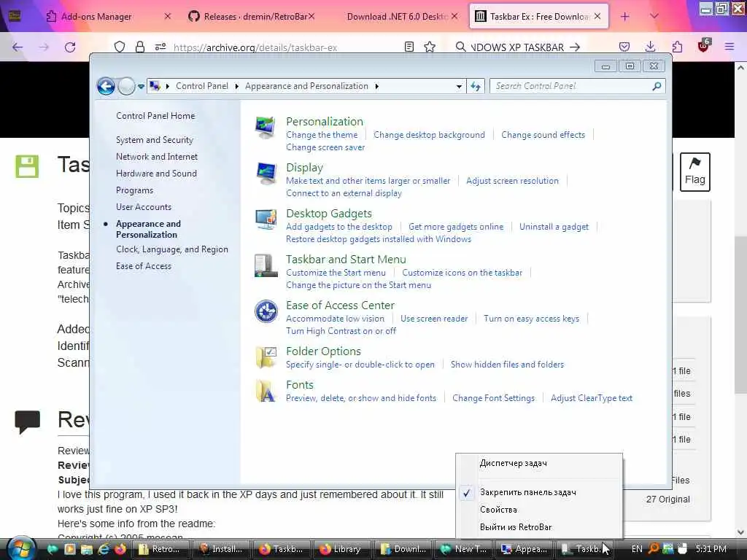Open the Control Panel address bar history dropdown
This screenshot has width=747, height=560.
point(459,86)
